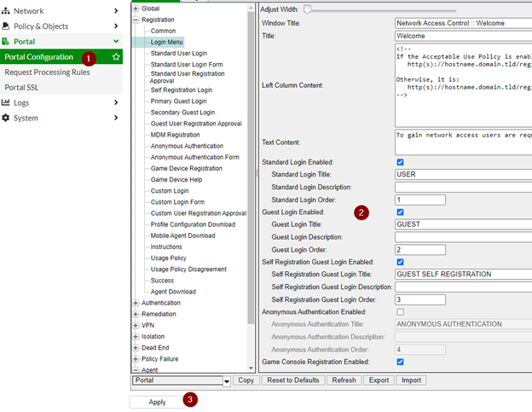Favorite Portal Configuration with the star

116,56
